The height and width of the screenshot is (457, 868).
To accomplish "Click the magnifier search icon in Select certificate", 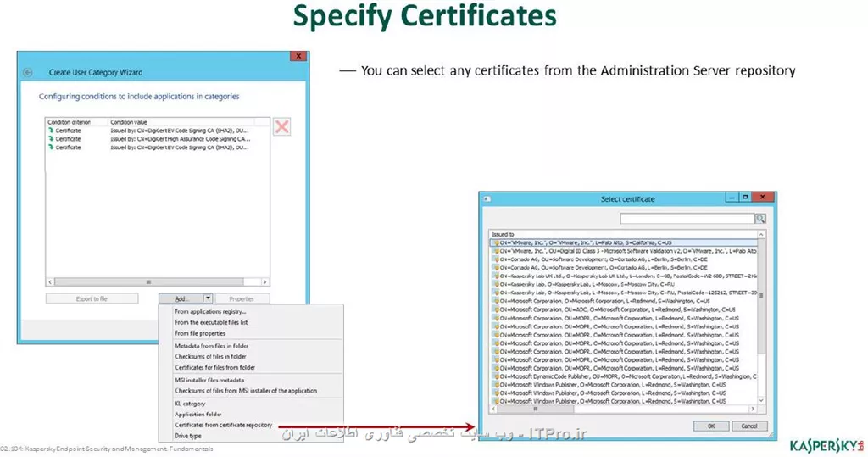I will [760, 219].
